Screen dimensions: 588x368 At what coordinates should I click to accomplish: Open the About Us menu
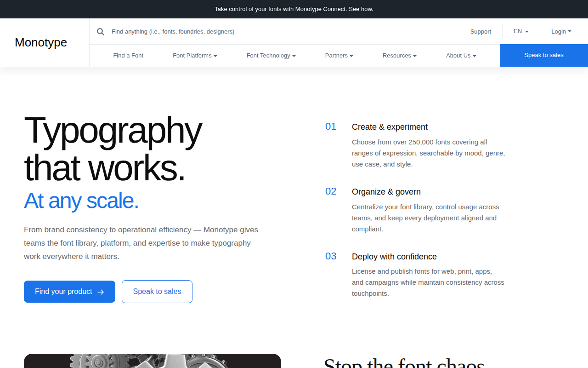pos(461,56)
